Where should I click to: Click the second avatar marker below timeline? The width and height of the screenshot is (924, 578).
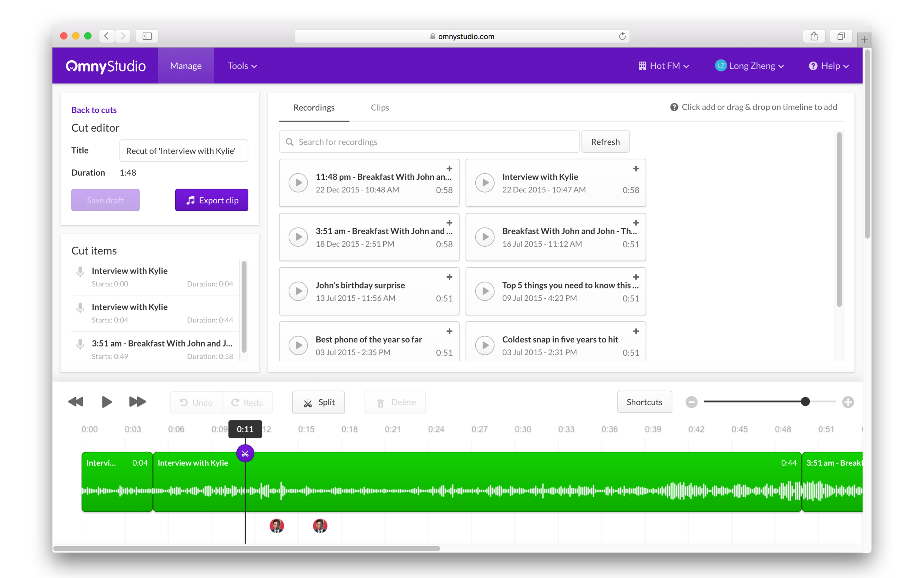click(x=320, y=526)
